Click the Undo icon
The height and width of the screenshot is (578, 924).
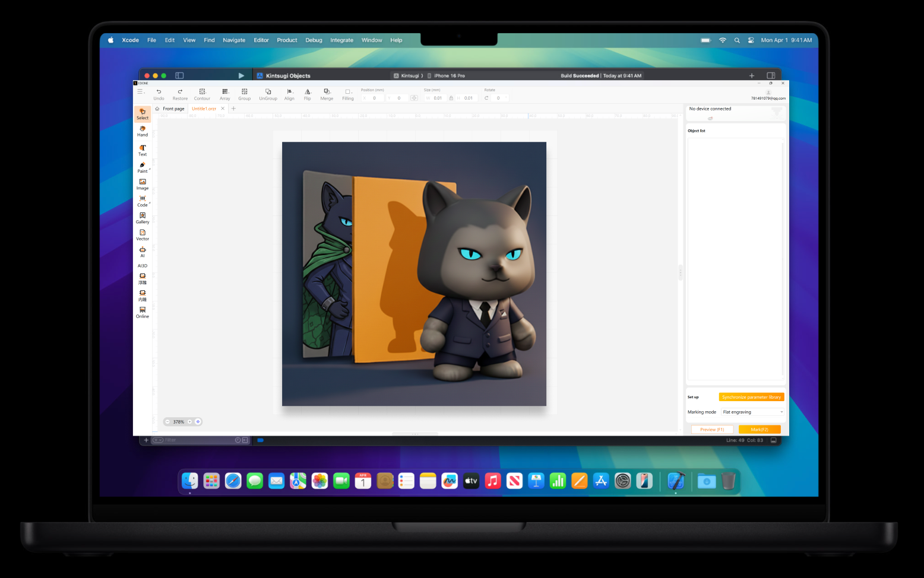point(159,94)
